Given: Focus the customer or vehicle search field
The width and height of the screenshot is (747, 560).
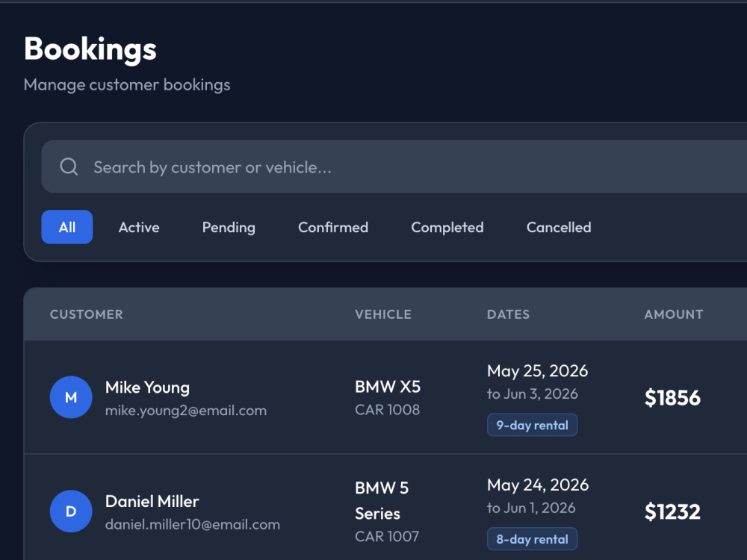Looking at the screenshot, I should click(x=394, y=167).
